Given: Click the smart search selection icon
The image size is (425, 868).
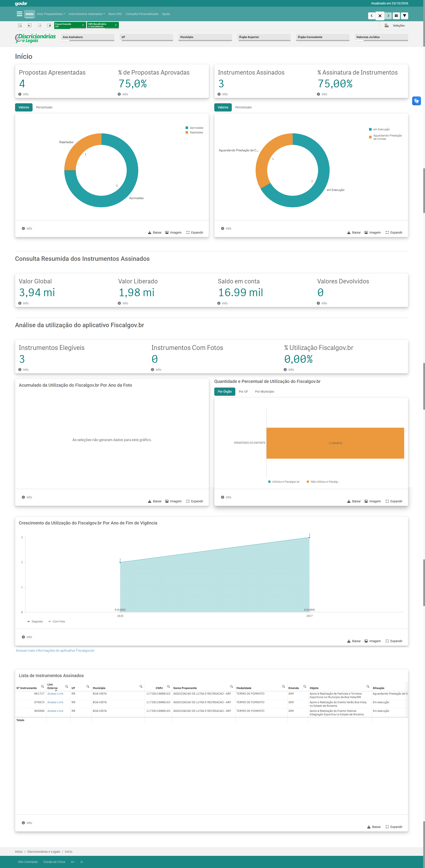Looking at the screenshot, I should pyautogui.click(x=20, y=25).
